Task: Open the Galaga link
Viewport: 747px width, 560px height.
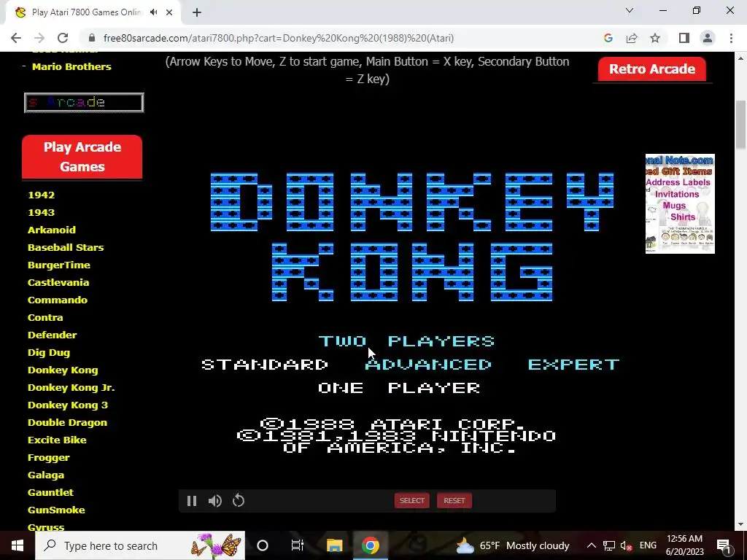Action: [46, 475]
